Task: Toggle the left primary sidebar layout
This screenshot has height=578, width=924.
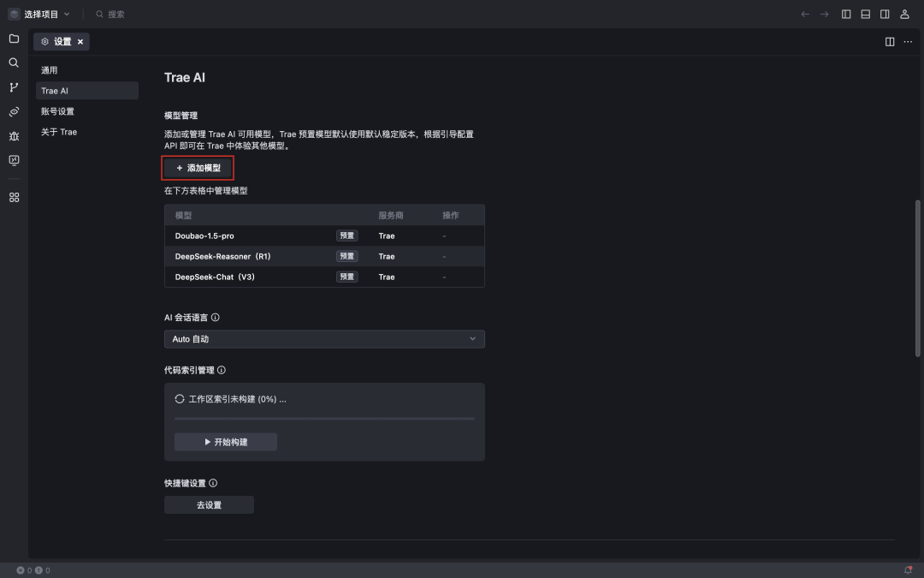Action: click(846, 14)
